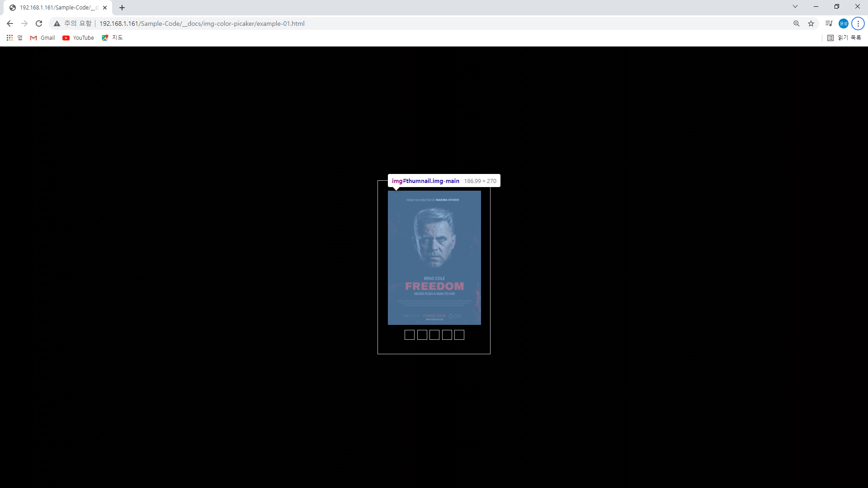Open the maps bookmark

[112, 38]
